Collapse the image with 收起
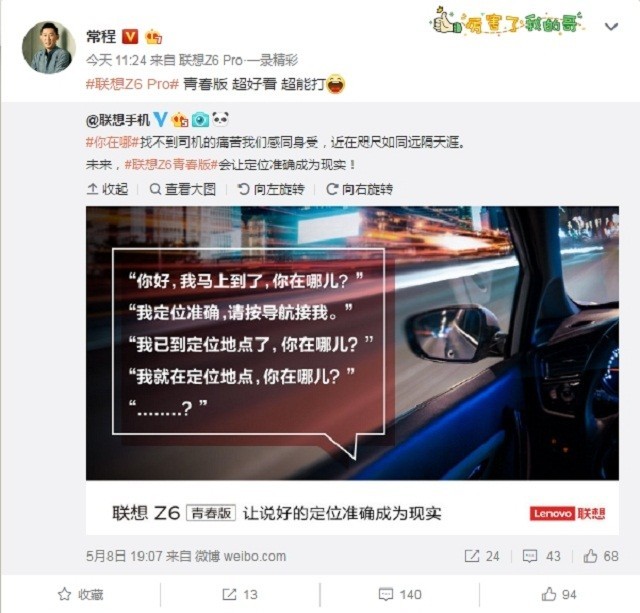Viewport: 640px width, 613px height. [108, 189]
